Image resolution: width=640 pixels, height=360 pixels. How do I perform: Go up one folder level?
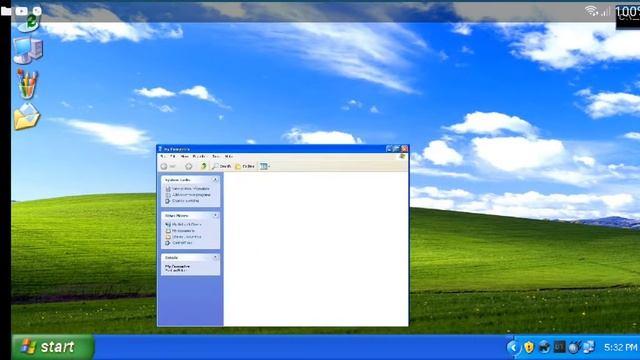coord(203,166)
